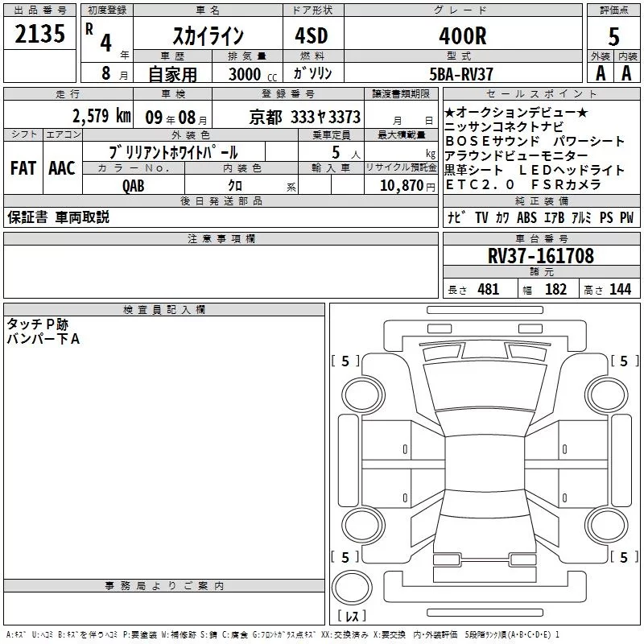Click the 検査員記入欄 header
Screen dimensions: 644x644
click(x=164, y=310)
